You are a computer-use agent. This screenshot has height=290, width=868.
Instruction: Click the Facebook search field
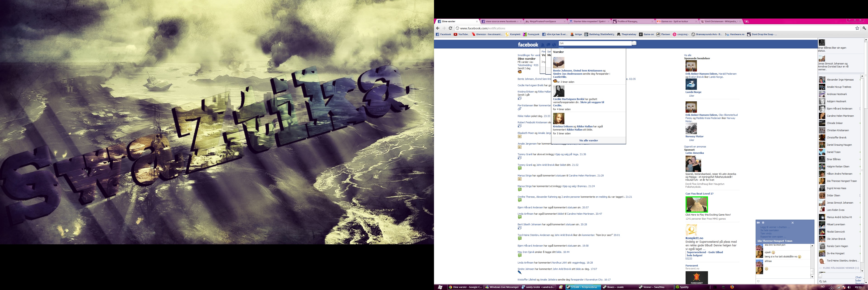pyautogui.click(x=595, y=43)
